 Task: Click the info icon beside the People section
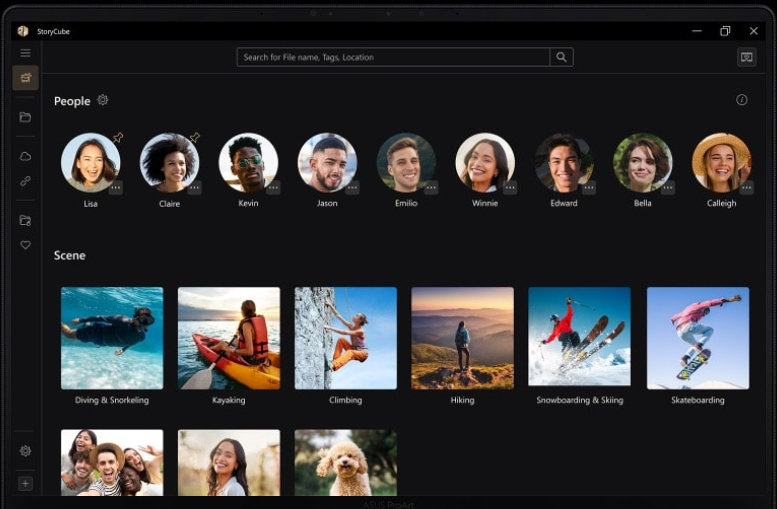pyautogui.click(x=741, y=100)
